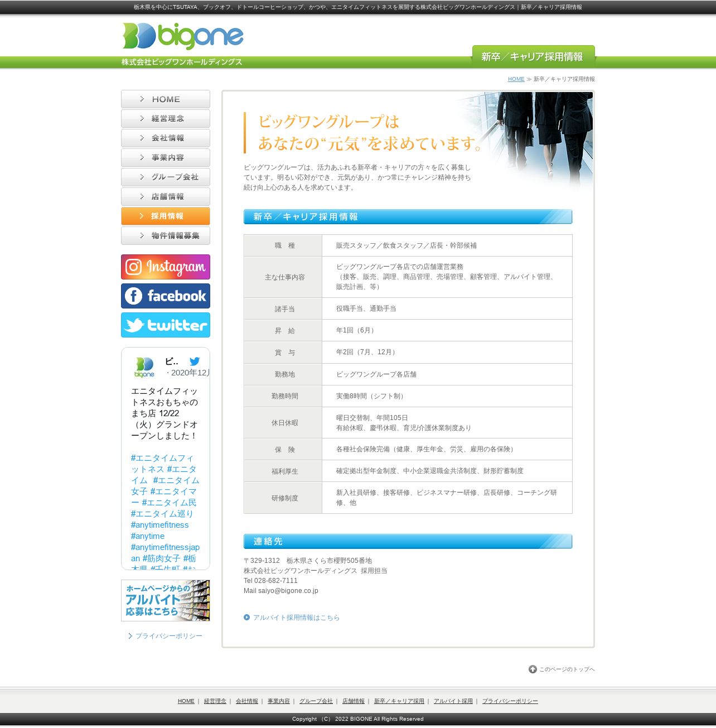Open the プライバシーポリシー link in the sidebar
The height and width of the screenshot is (728, 716).
168,636
